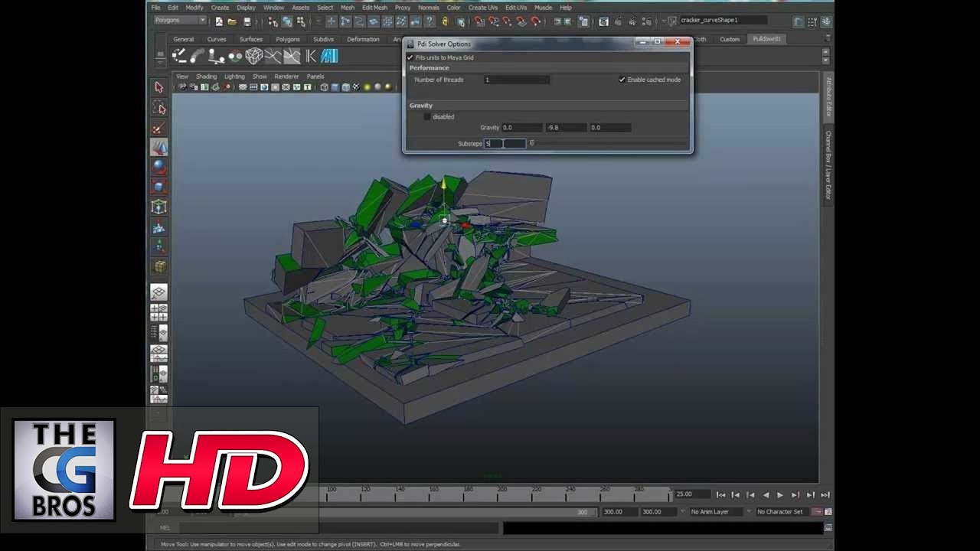Image resolution: width=980 pixels, height=551 pixels.
Task: Go to end of playback range
Action: click(825, 495)
